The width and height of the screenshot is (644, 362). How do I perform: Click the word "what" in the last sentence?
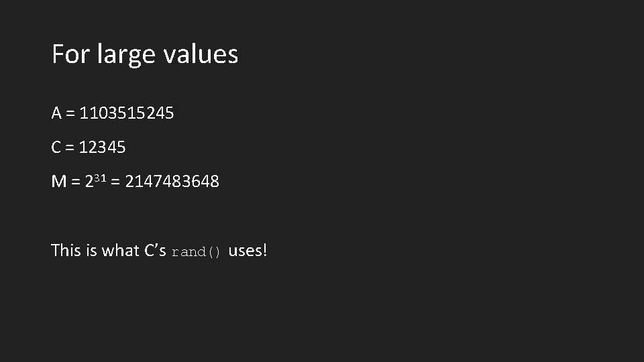click(121, 251)
